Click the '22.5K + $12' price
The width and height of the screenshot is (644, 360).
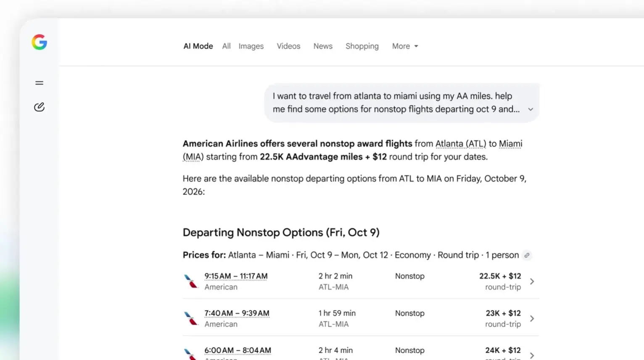pyautogui.click(x=500, y=276)
